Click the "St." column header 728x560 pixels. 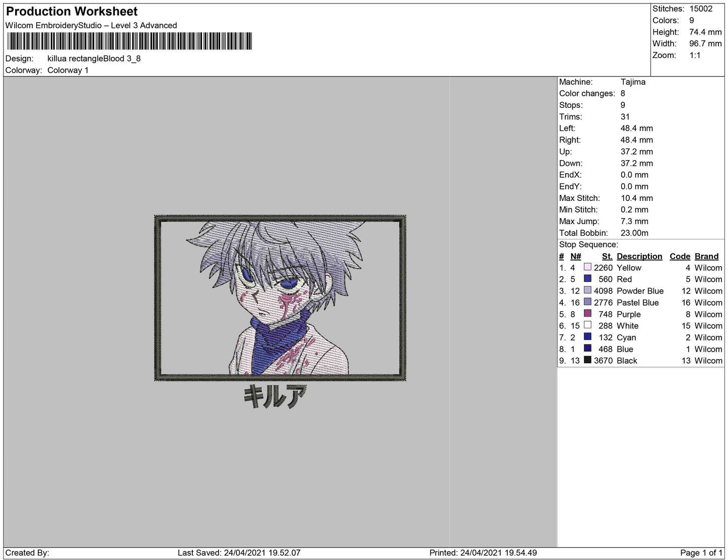point(607,256)
